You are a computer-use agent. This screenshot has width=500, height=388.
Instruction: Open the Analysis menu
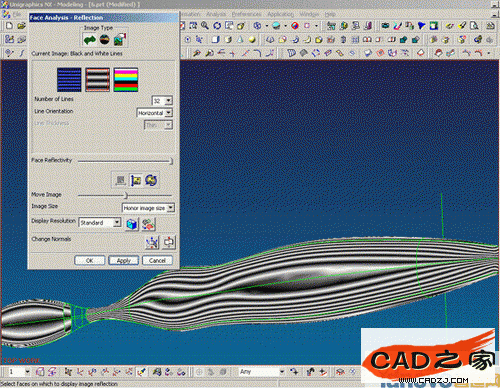pyautogui.click(x=216, y=14)
